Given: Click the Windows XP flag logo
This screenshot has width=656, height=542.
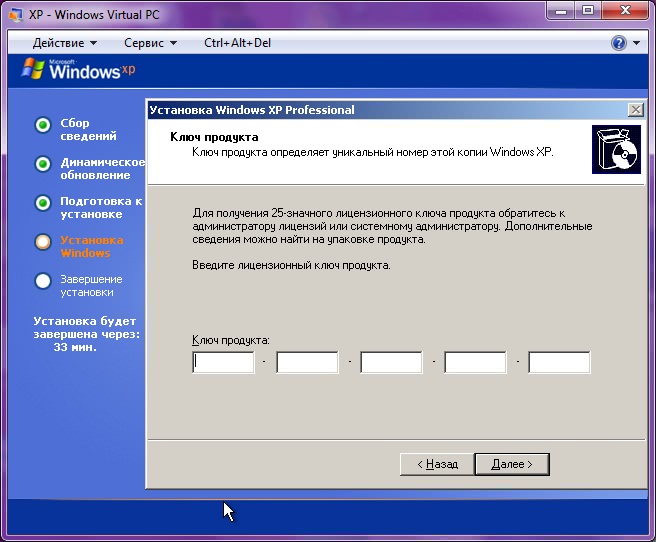Looking at the screenshot, I should tap(33, 69).
